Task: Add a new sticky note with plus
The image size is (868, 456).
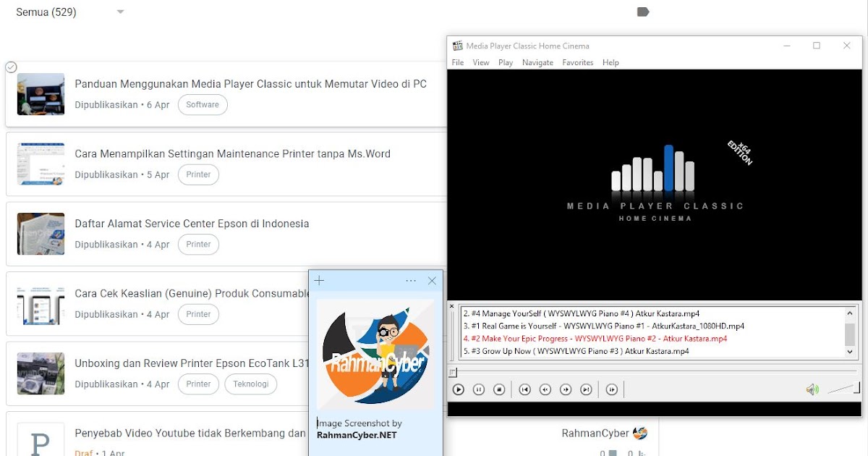Action: [x=319, y=281]
